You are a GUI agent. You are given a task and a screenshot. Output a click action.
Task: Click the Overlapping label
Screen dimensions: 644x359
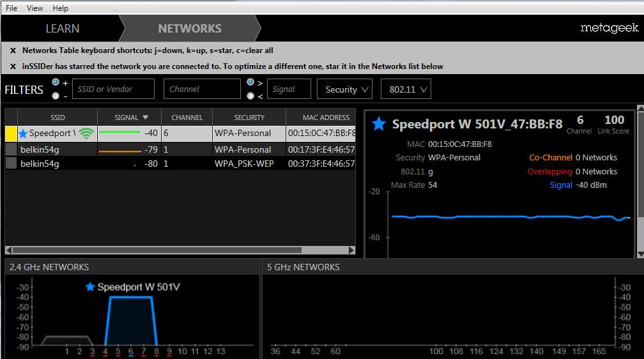pos(549,171)
